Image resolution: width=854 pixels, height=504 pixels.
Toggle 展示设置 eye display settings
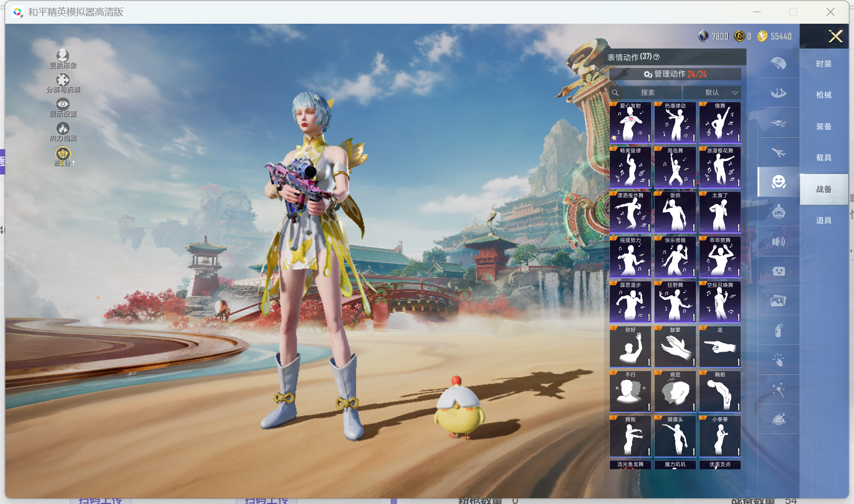point(63,104)
